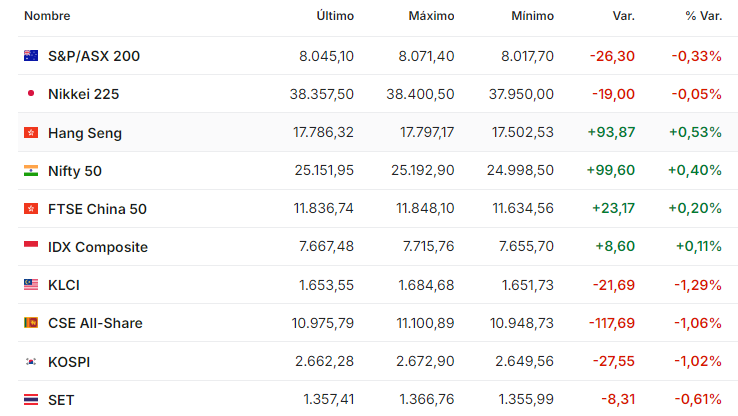Open the KOSPI index link
Screen dimensions: 738x416
(69, 362)
